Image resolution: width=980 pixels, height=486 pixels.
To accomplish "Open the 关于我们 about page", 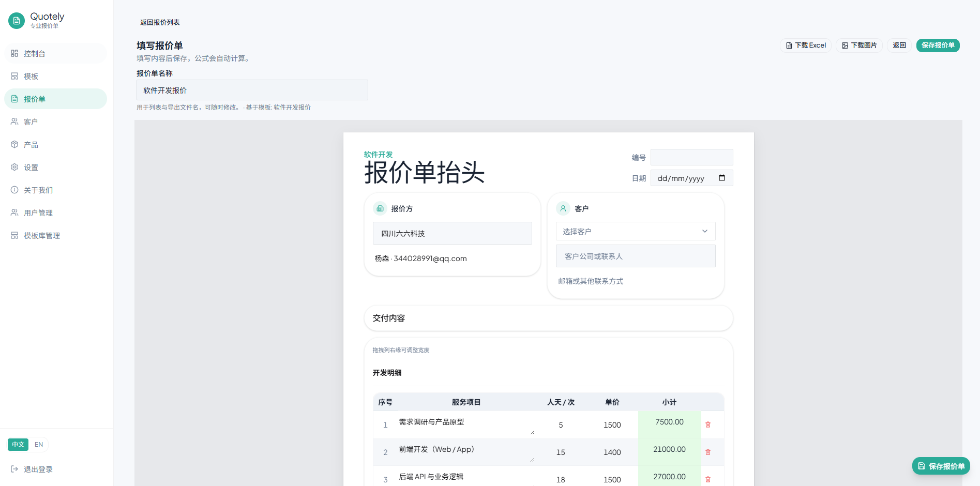I will click(55, 190).
